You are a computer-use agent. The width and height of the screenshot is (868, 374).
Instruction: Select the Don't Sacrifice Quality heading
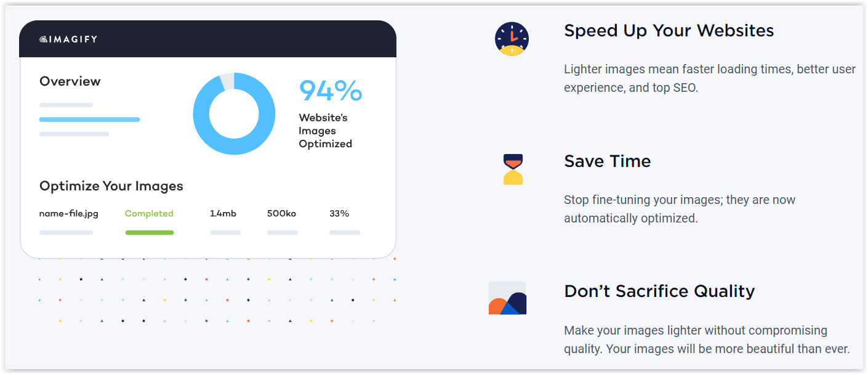pos(659,291)
